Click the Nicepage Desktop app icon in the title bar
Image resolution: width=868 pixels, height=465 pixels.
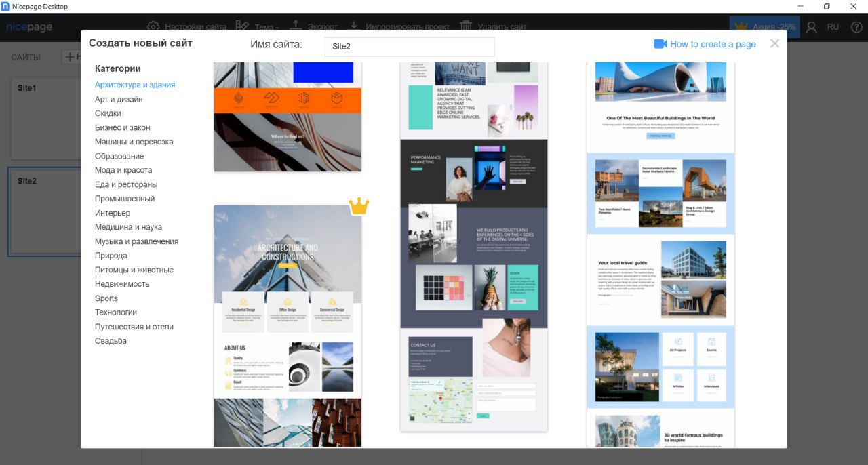click(6, 6)
